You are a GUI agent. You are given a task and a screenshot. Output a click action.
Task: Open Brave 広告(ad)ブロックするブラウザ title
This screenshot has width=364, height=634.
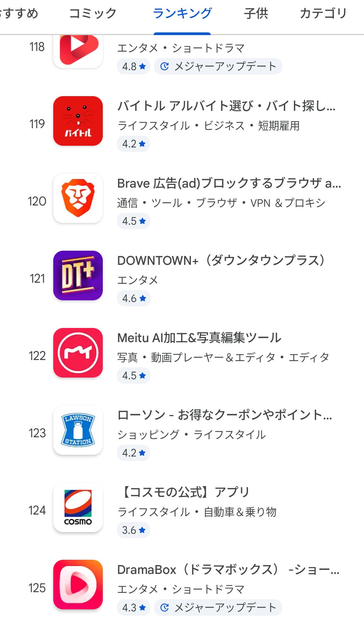coord(229,183)
